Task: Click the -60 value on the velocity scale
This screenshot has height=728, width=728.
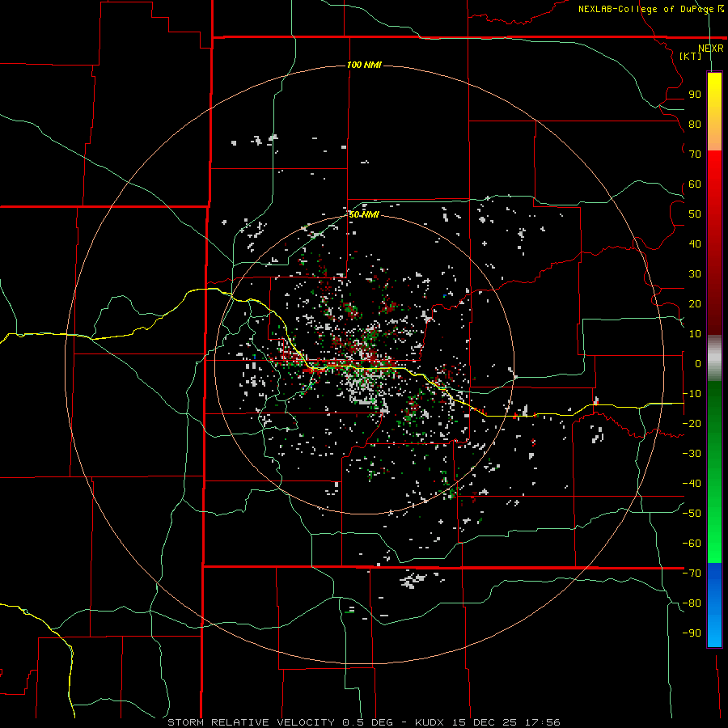Action: coord(692,544)
